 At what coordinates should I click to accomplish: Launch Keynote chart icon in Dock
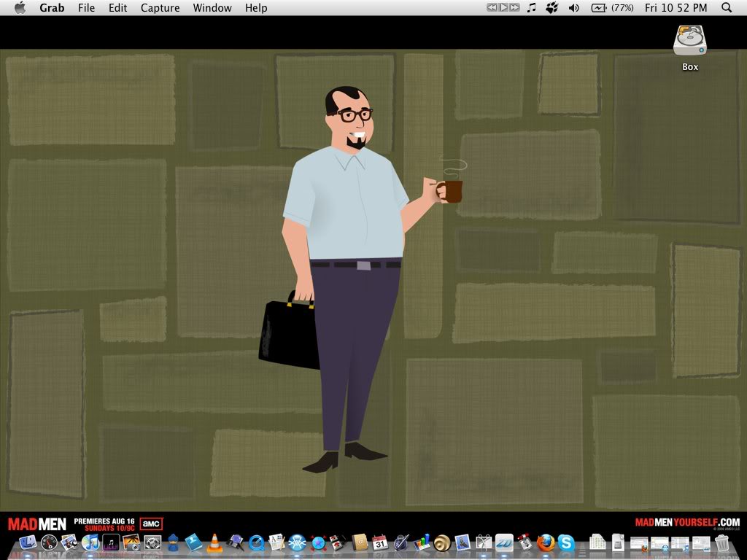pyautogui.click(x=422, y=542)
